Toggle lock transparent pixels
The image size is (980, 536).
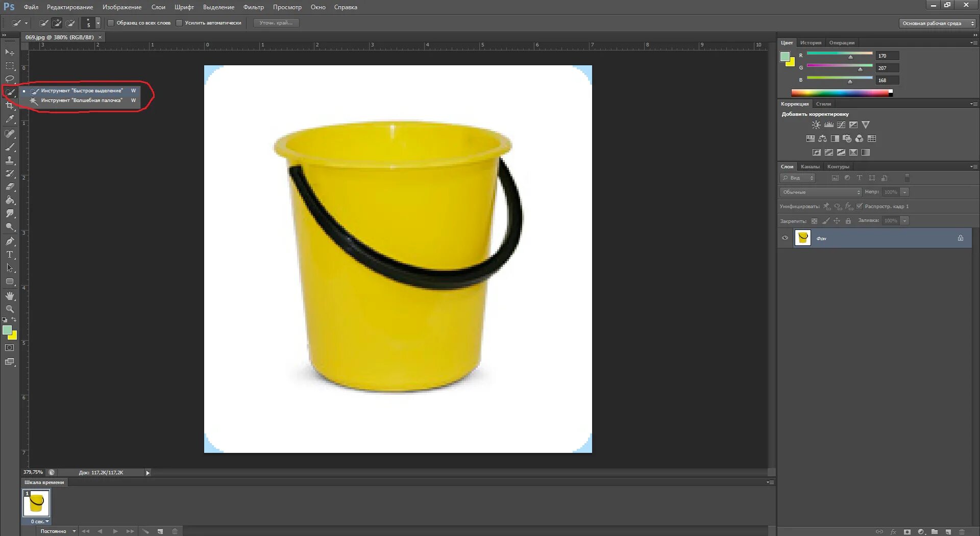[x=814, y=221]
